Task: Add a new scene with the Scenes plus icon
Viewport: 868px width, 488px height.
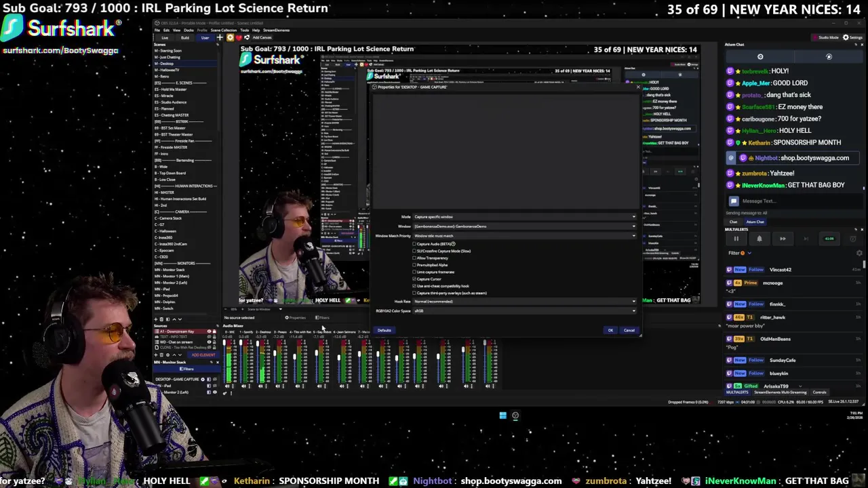Action: pyautogui.click(x=155, y=319)
